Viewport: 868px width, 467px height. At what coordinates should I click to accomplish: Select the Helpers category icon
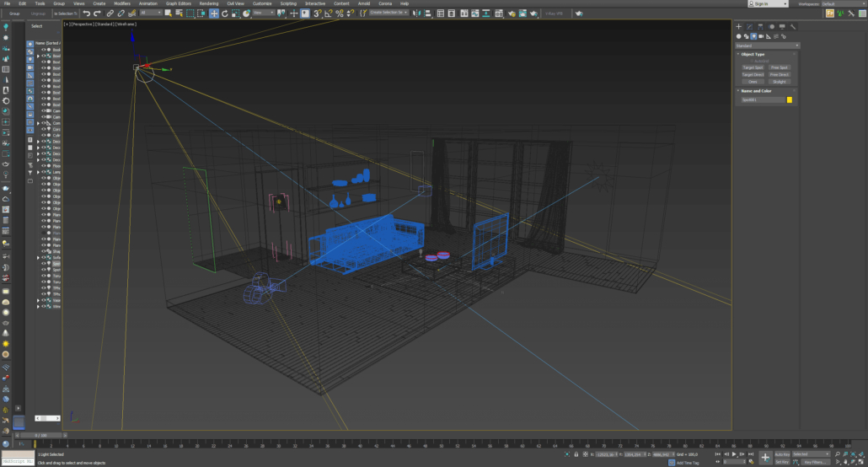pos(769,36)
